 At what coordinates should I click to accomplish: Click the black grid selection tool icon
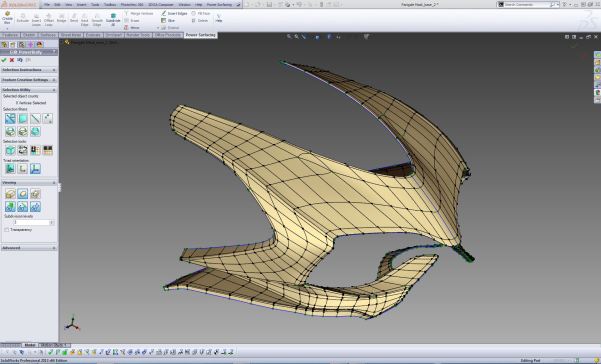[x=48, y=150]
